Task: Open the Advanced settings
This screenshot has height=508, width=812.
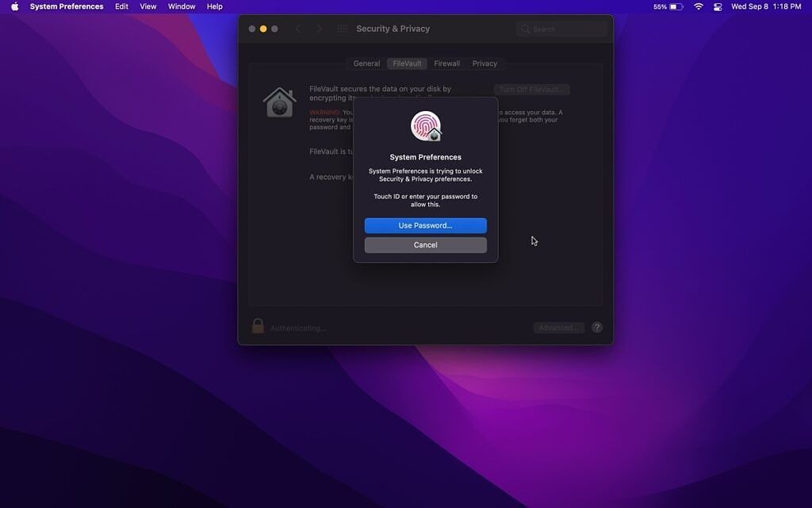Action: pos(557,326)
